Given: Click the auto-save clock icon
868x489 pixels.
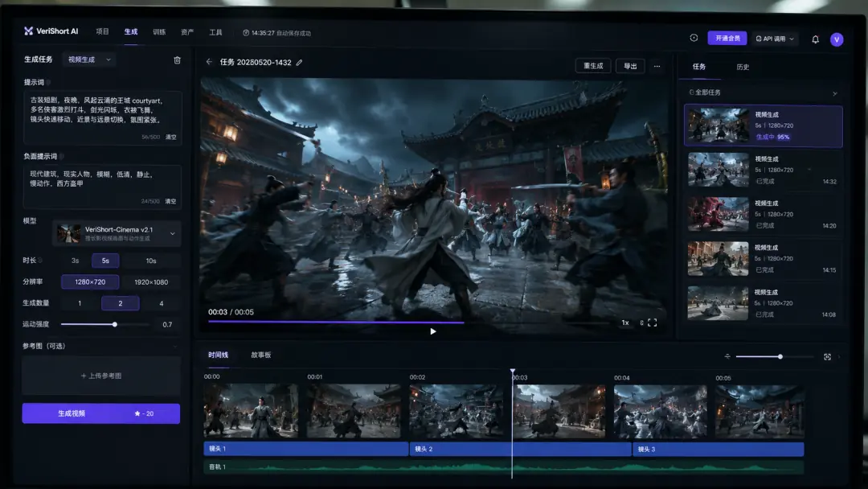Looking at the screenshot, I should [246, 33].
